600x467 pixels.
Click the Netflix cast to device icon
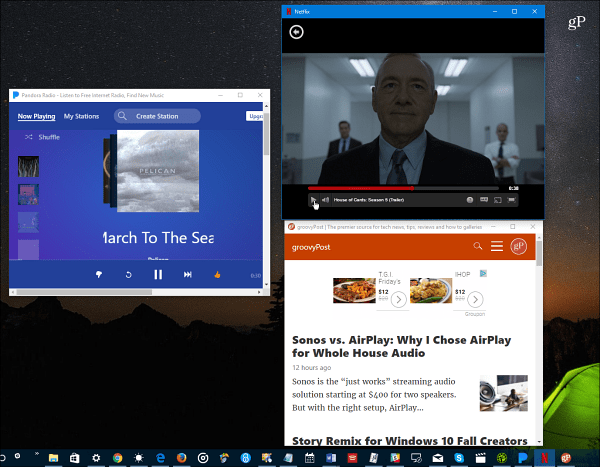coord(497,200)
